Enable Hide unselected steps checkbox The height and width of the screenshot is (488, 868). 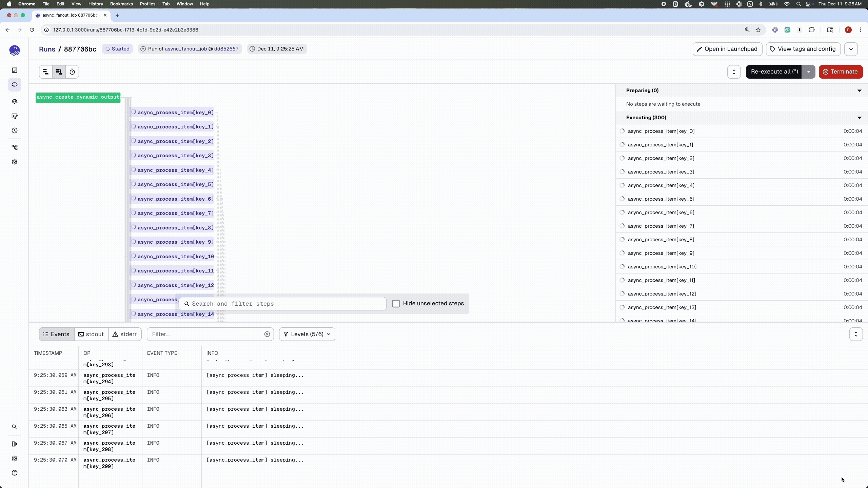[x=396, y=304]
